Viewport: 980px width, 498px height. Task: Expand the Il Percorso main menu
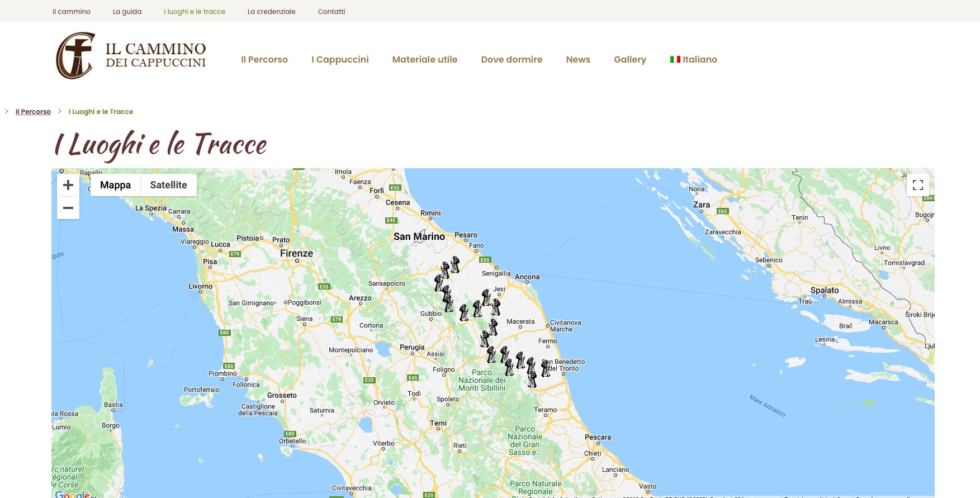tap(264, 59)
